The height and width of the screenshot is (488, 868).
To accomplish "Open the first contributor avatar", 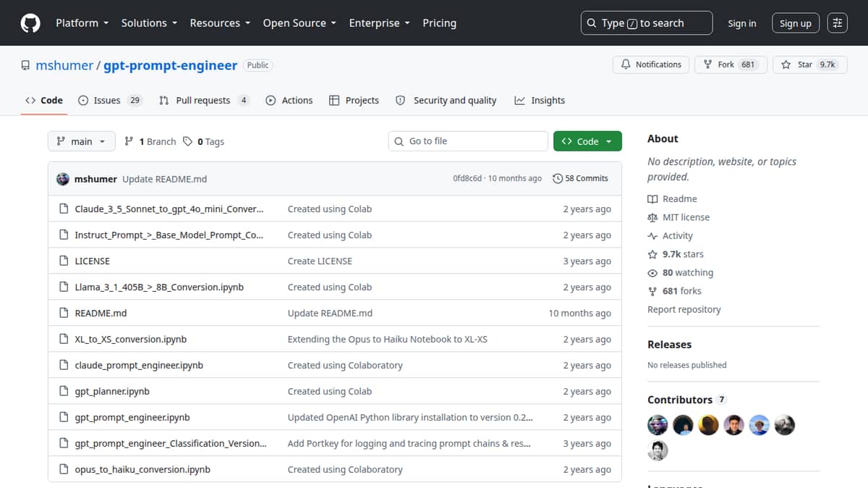I will pos(658,425).
